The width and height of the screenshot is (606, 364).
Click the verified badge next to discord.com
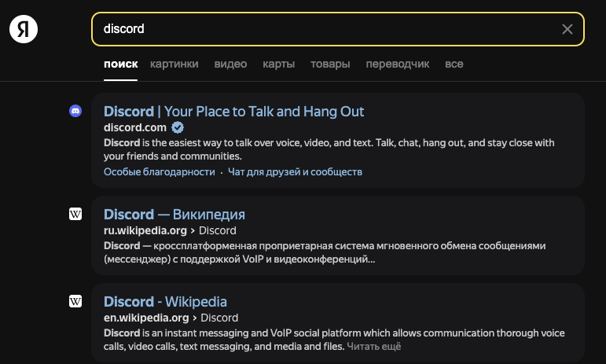coord(178,127)
